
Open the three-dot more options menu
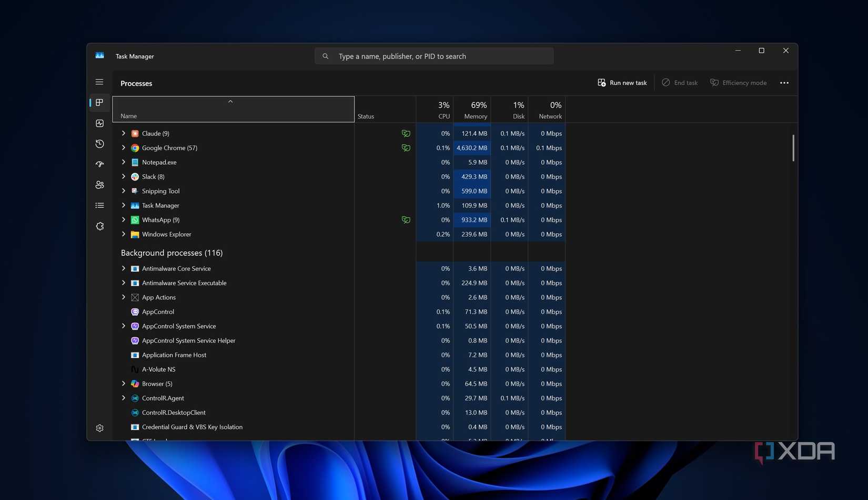[784, 83]
